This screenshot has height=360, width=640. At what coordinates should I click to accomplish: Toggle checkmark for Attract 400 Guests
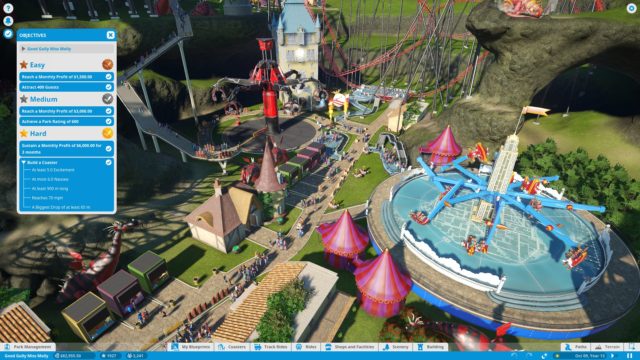tap(109, 87)
